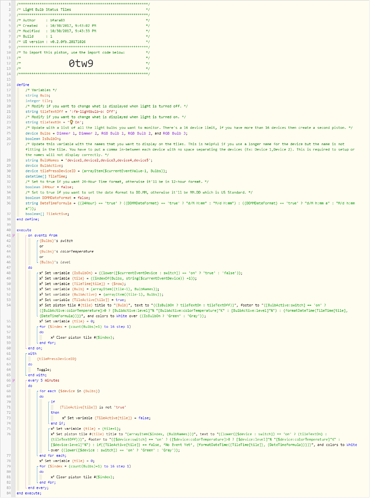The height and width of the screenshot is (500, 372).
Task: Click the for loop statement on line 56
Action: tap(85, 327)
